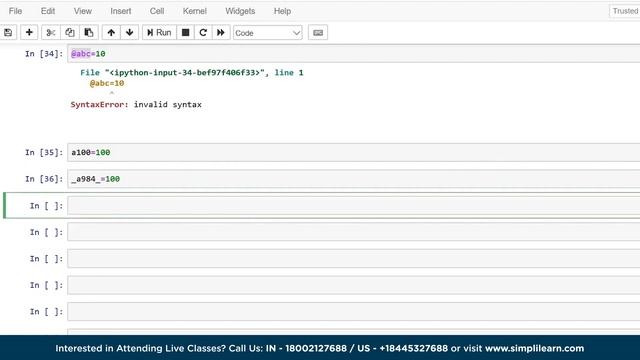Open the File menu
Viewport: 640px width, 360px height.
[16, 11]
